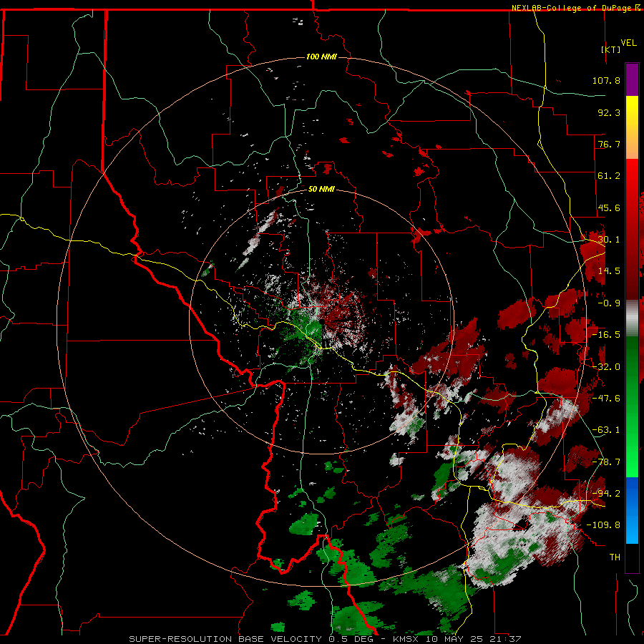Click the purple top segment of the color bar
The height and width of the screenshot is (644, 644).
pyautogui.click(x=632, y=79)
